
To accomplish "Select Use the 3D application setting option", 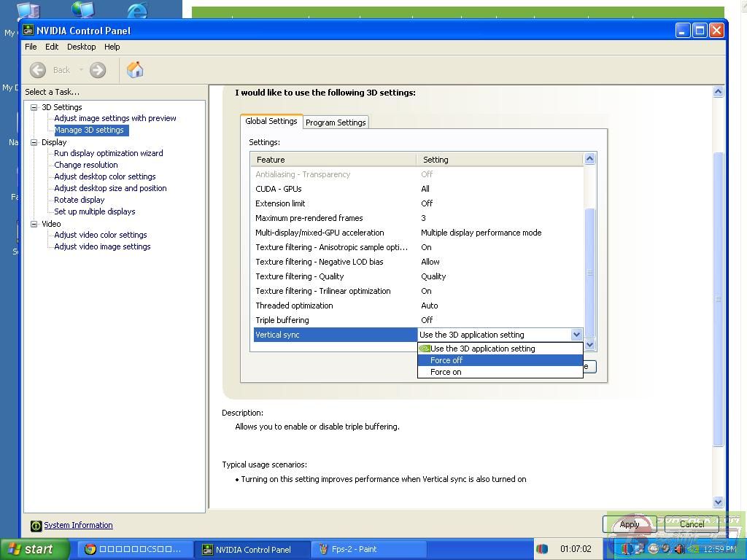I will pos(482,349).
